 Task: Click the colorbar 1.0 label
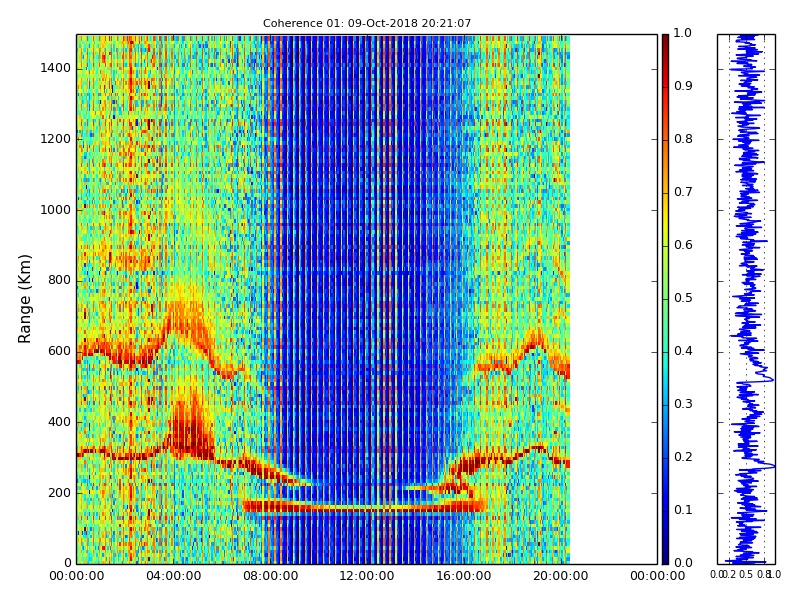[x=683, y=33]
